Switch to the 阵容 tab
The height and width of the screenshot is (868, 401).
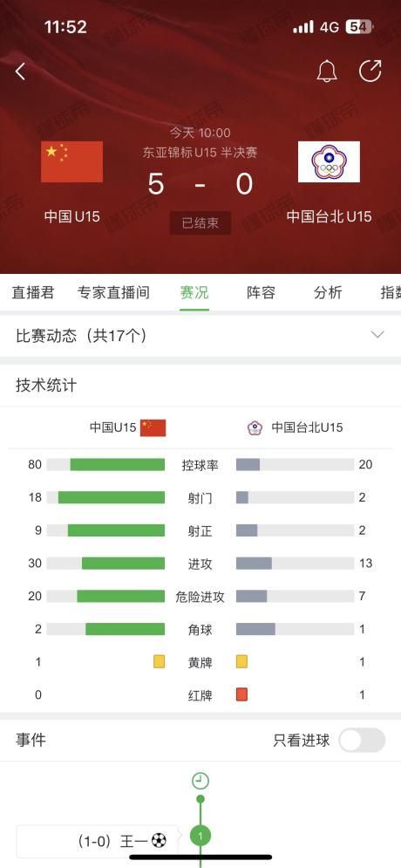point(261,292)
